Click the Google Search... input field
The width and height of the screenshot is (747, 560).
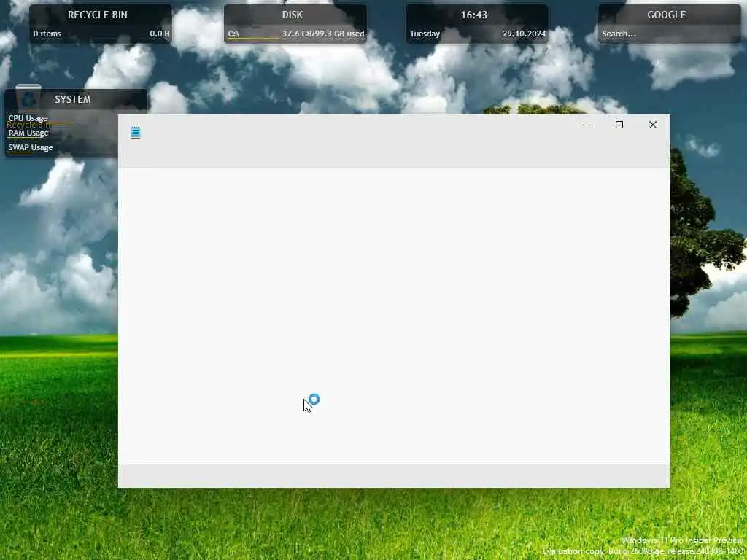click(x=670, y=34)
